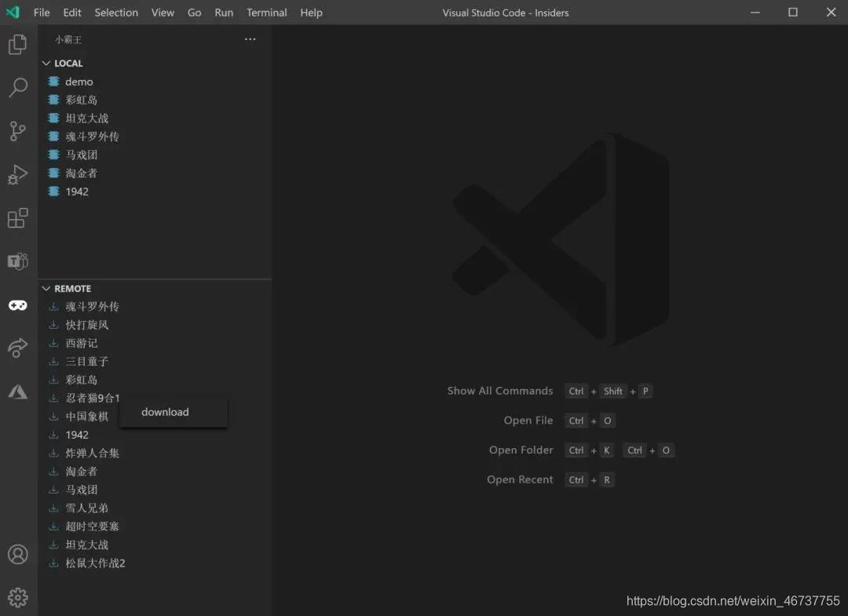Click the Open File hint

pyautogui.click(x=528, y=421)
